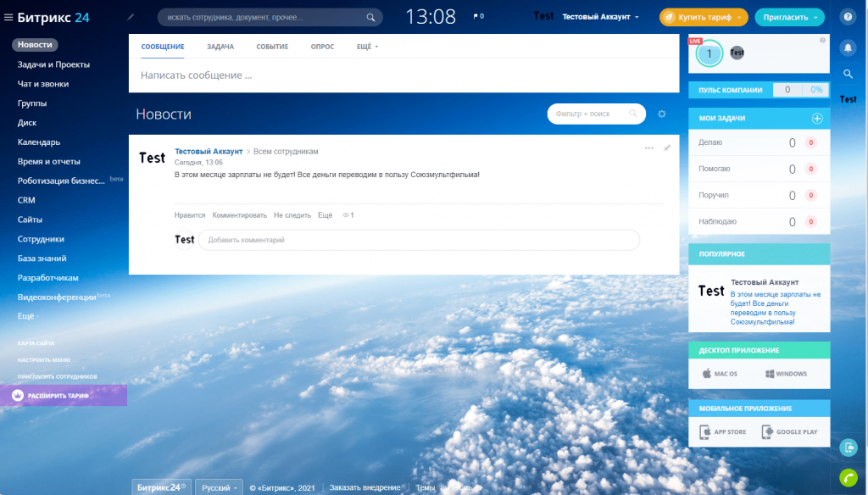
Task: Open Видеоконференции in the left menu
Action: 57,297
